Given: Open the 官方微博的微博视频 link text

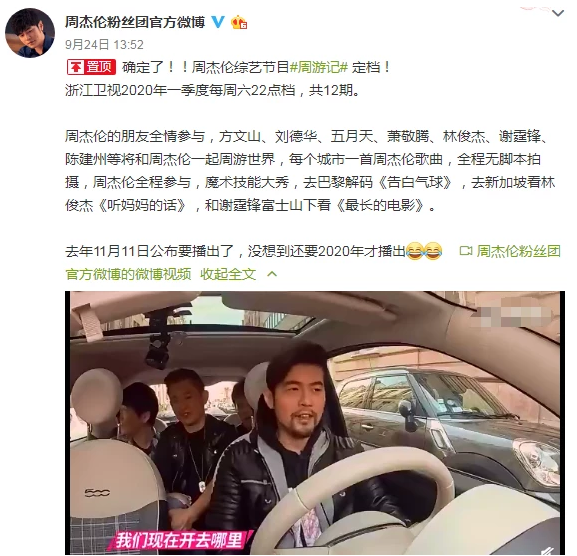Looking at the screenshot, I should 128,274.
